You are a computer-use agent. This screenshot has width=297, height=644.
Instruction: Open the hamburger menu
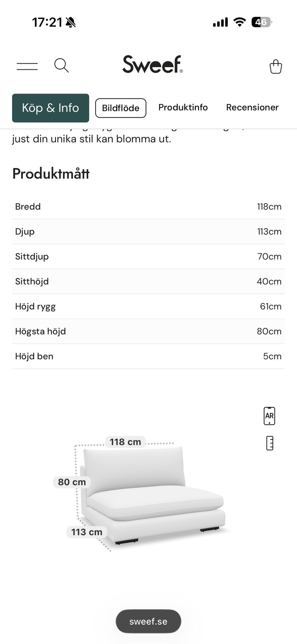click(x=27, y=66)
